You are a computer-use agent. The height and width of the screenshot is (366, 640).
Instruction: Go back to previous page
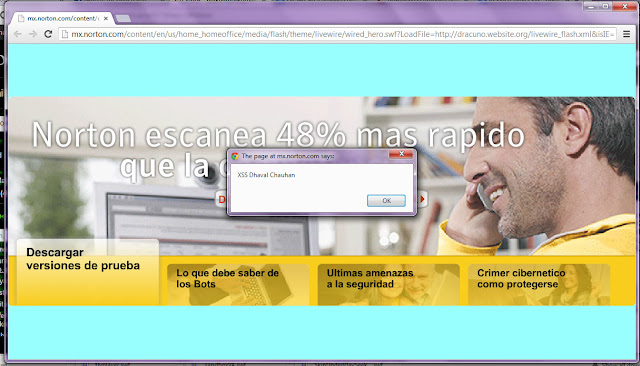[18, 34]
